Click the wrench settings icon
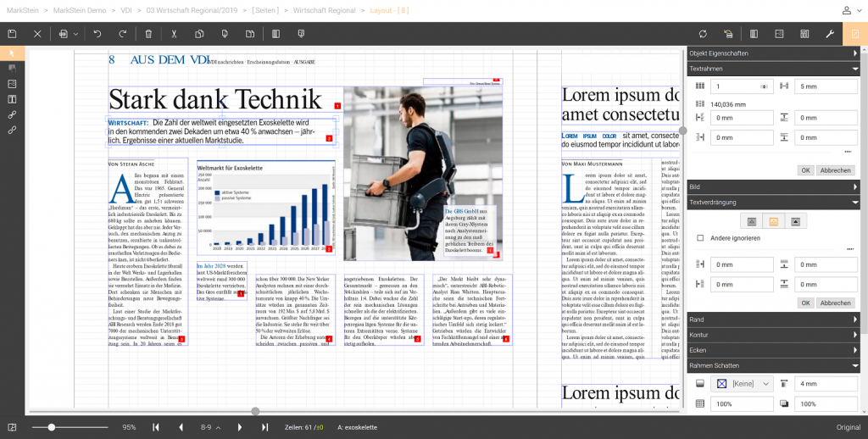This screenshot has height=439, width=868. coord(830,34)
